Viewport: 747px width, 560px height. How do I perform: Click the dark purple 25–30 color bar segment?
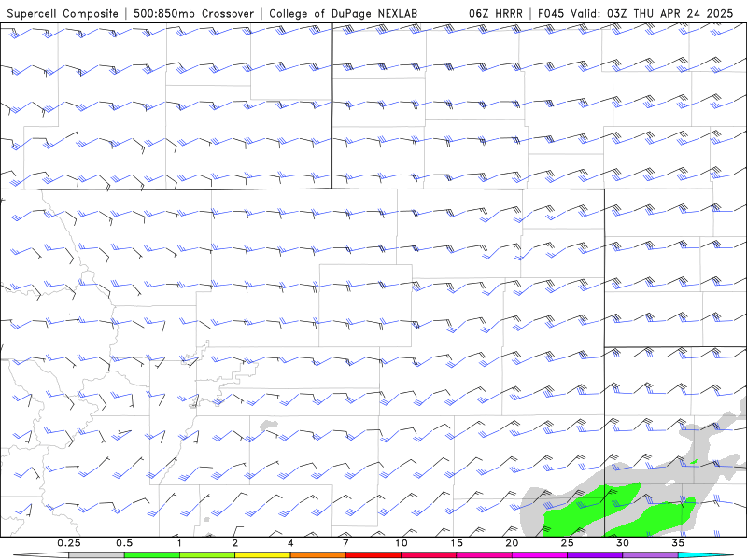click(x=595, y=555)
